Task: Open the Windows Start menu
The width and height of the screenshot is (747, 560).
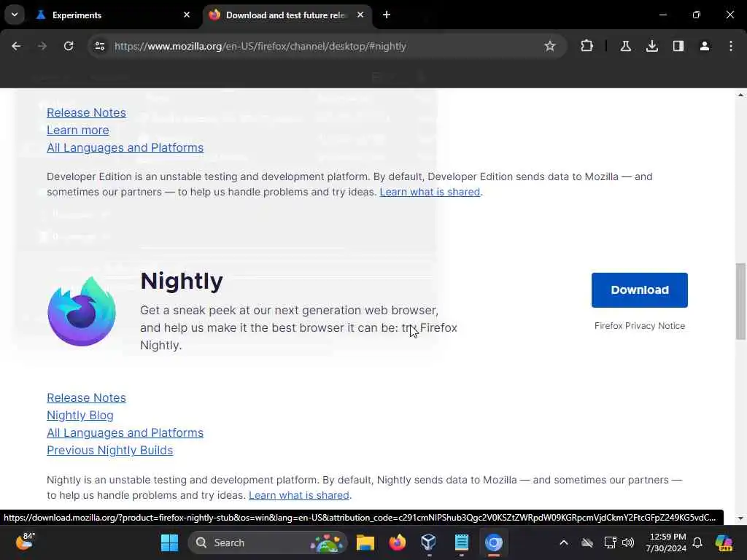Action: (169, 542)
